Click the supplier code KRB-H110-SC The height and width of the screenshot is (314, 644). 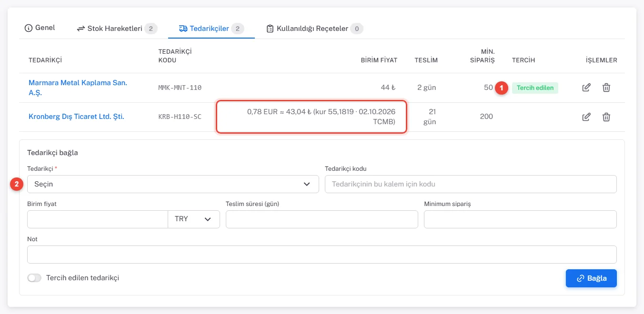click(180, 117)
